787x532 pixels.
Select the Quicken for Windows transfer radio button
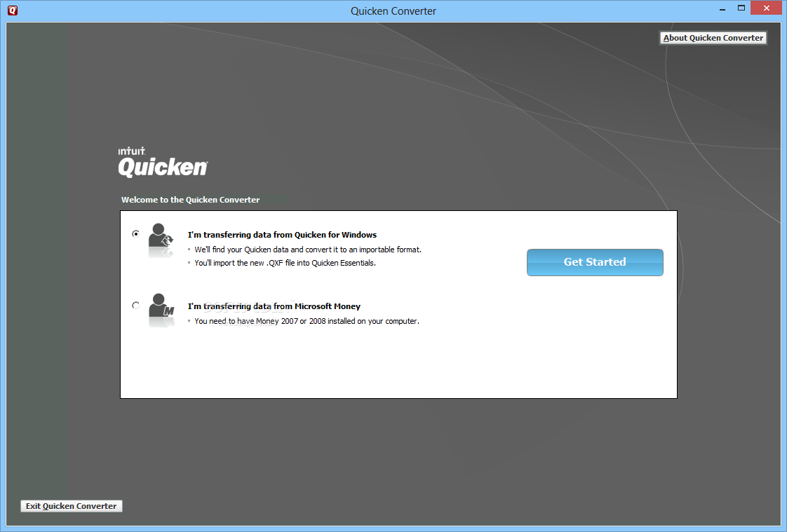tap(135, 233)
